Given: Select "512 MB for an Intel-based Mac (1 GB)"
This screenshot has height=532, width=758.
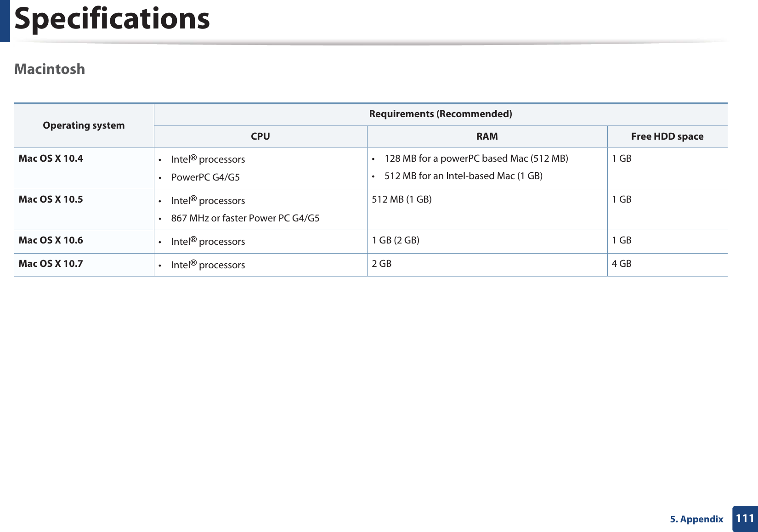Looking at the screenshot, I should point(464,176).
